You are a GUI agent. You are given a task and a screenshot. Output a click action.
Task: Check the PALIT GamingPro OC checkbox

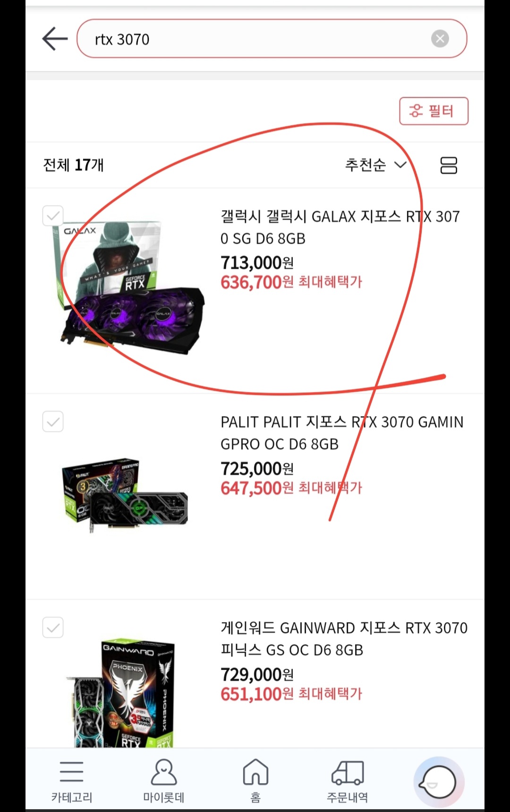pyautogui.click(x=53, y=421)
